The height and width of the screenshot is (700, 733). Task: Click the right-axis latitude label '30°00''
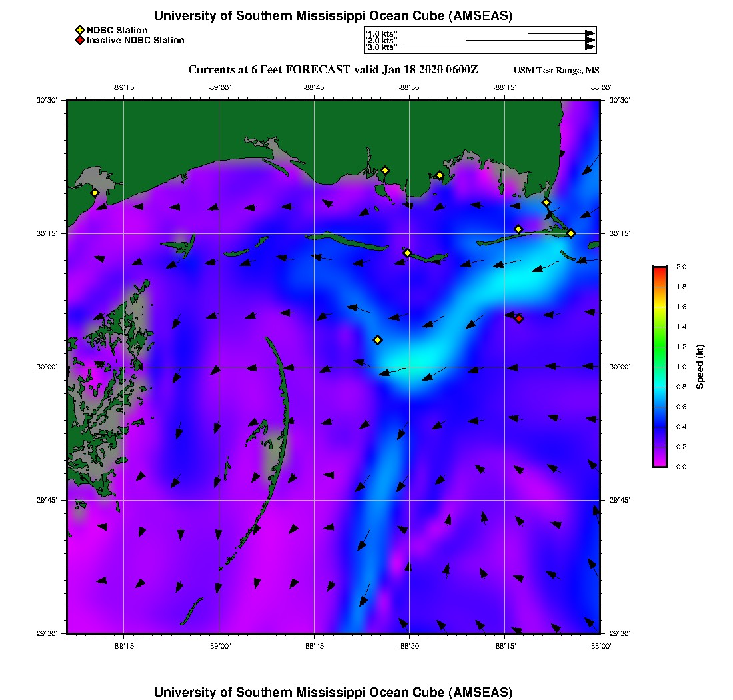click(x=620, y=367)
